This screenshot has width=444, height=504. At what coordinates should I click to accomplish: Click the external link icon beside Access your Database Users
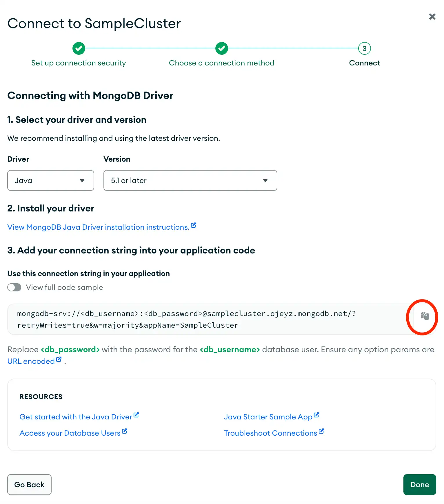click(x=124, y=430)
